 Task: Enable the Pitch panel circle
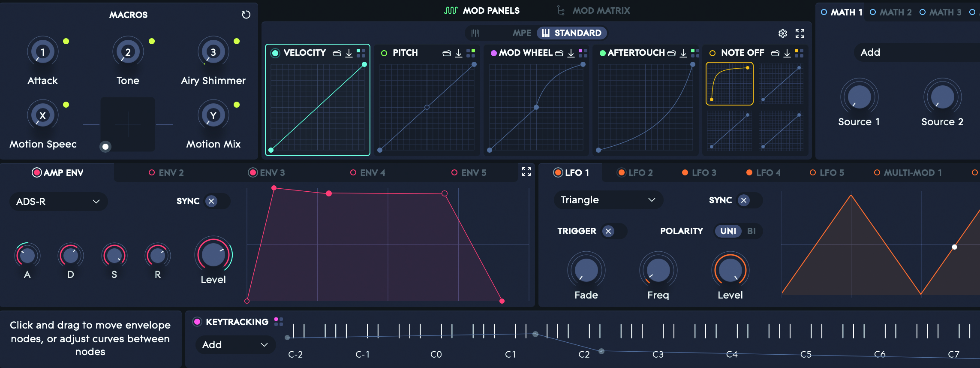384,53
